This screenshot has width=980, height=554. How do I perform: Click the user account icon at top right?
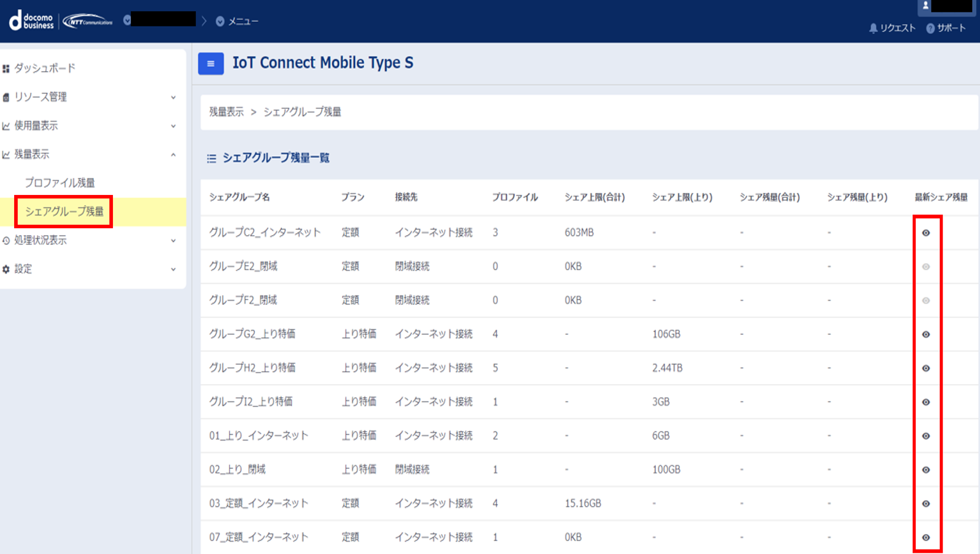pos(925,6)
